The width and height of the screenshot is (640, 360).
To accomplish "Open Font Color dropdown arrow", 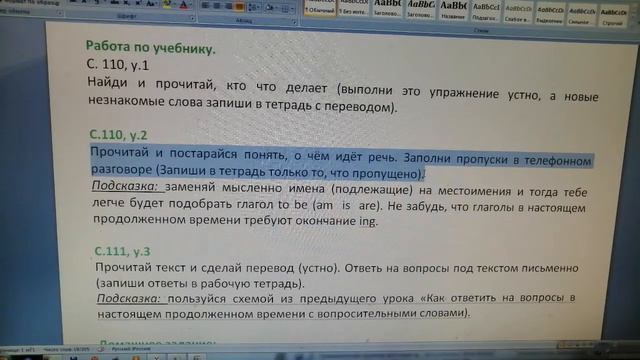I will (191, 4).
